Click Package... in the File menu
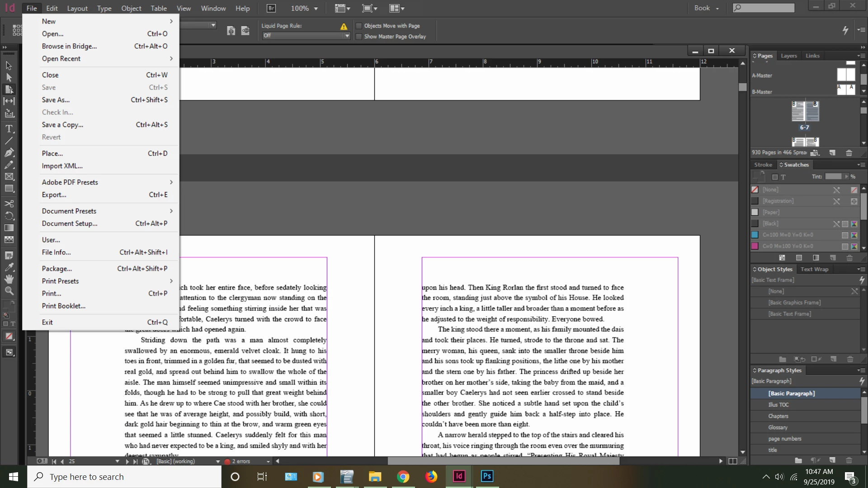 (57, 268)
